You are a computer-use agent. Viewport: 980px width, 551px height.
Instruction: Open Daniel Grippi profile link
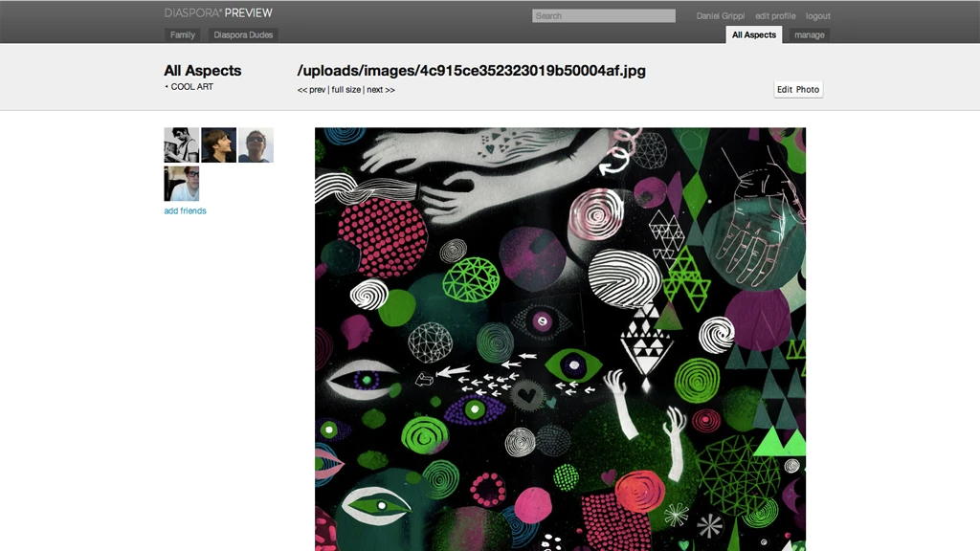coord(720,16)
